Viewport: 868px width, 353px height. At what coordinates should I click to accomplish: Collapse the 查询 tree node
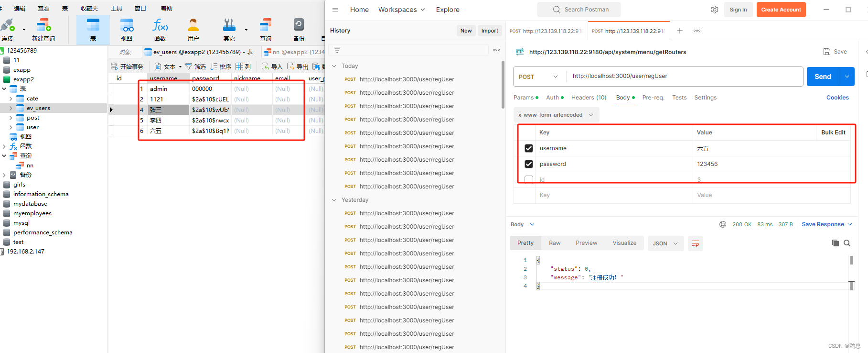(x=4, y=156)
